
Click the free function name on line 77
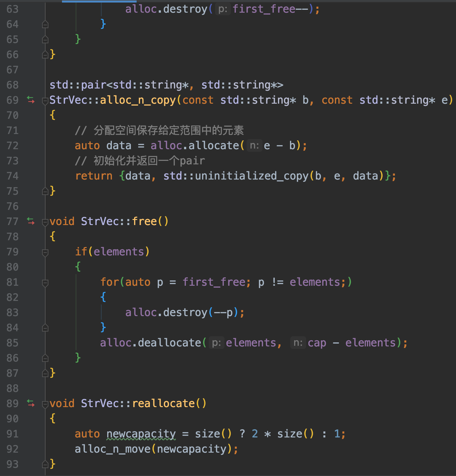coord(144,221)
